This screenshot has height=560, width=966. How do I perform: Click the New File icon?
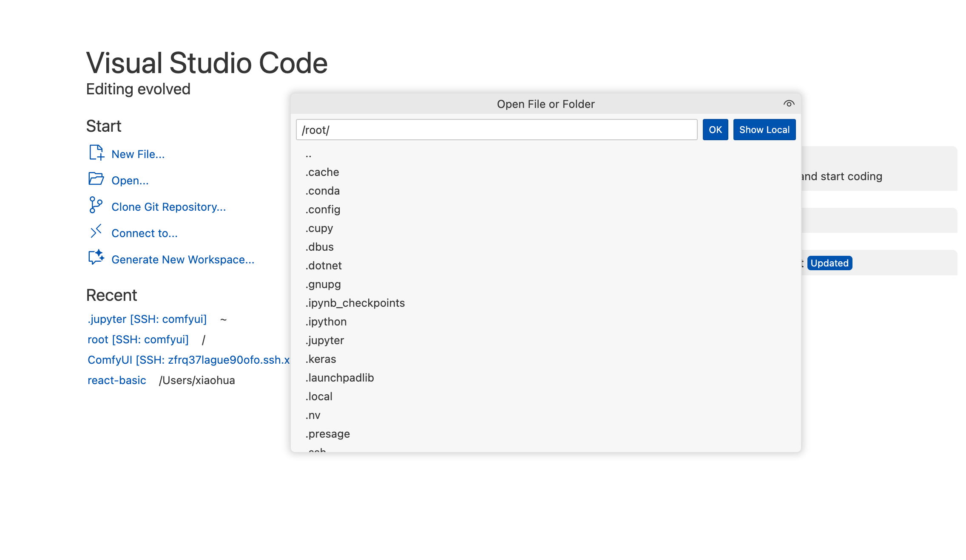point(97,153)
